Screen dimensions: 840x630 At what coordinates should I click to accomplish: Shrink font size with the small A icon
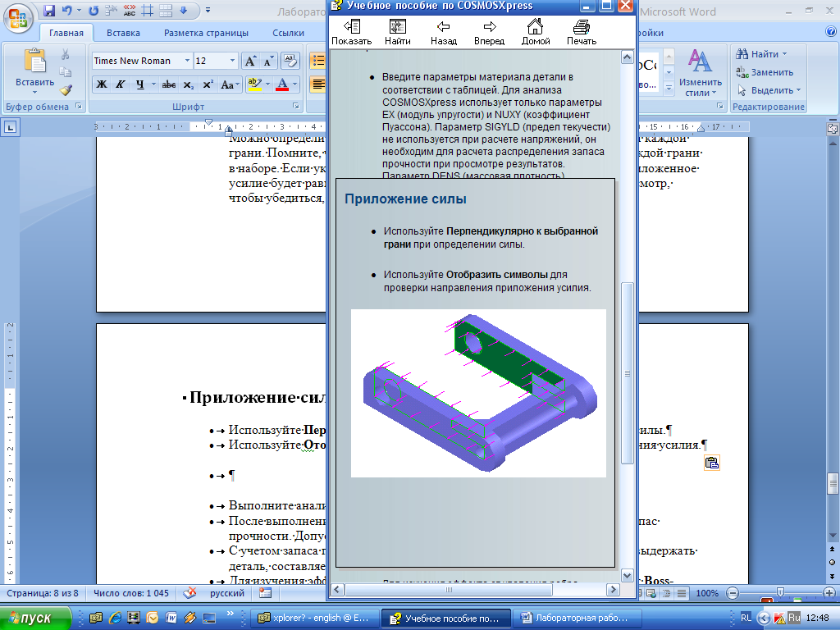pos(268,61)
